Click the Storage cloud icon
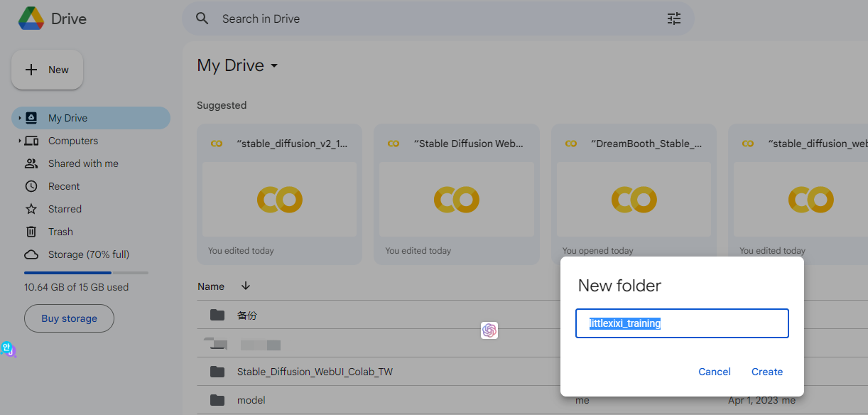 pyautogui.click(x=31, y=254)
